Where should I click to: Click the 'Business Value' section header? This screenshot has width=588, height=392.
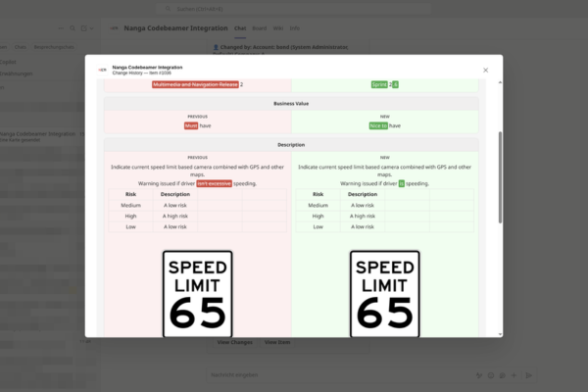tap(291, 104)
